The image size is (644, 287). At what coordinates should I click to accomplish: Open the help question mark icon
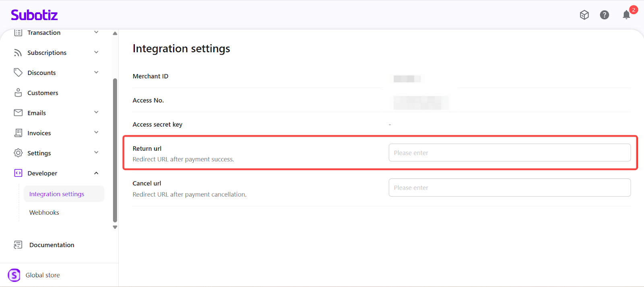[604, 15]
